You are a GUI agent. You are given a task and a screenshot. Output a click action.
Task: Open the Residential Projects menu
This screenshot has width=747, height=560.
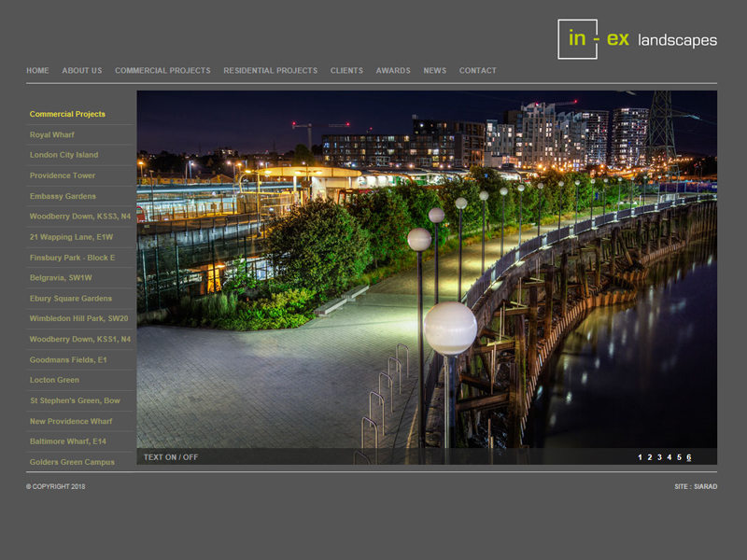[x=270, y=71]
